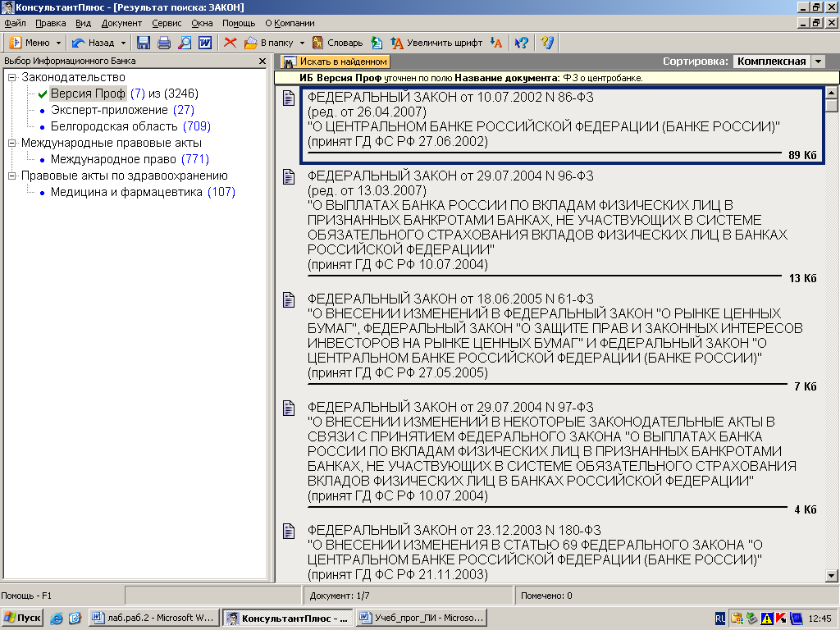This screenshot has height=630, width=840.
Task: Open the Помощь menu
Action: pyautogui.click(x=239, y=23)
